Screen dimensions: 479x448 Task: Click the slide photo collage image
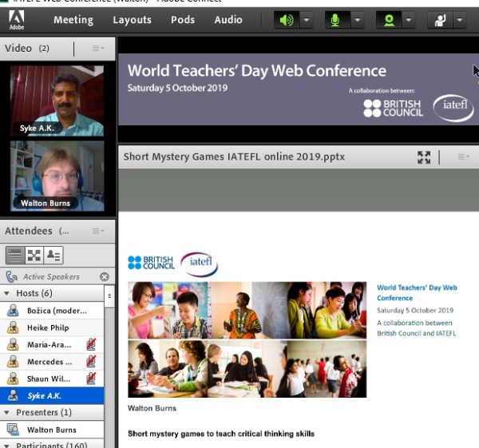coord(247,339)
